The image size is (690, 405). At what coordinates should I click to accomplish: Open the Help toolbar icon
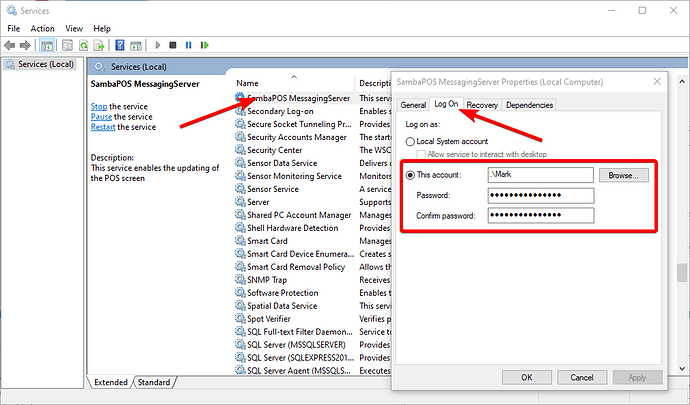click(120, 45)
